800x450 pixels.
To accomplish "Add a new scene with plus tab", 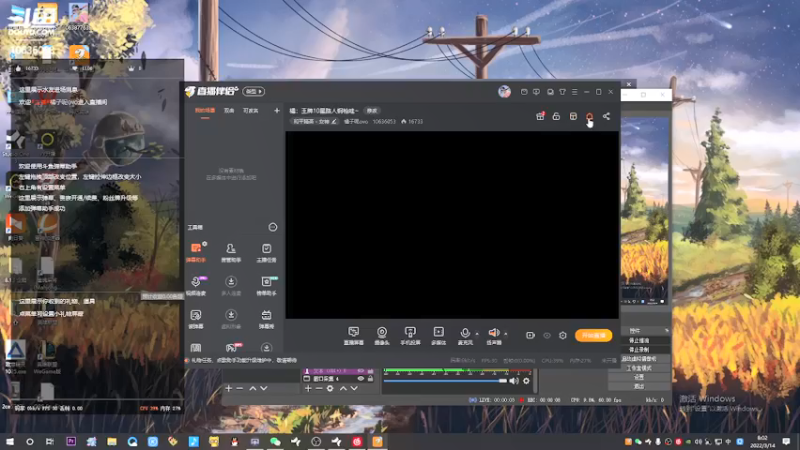I will click(277, 111).
